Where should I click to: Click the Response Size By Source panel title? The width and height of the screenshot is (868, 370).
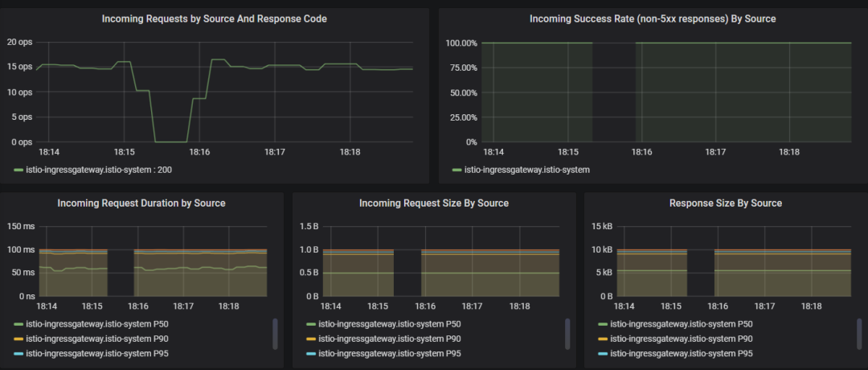(x=726, y=203)
